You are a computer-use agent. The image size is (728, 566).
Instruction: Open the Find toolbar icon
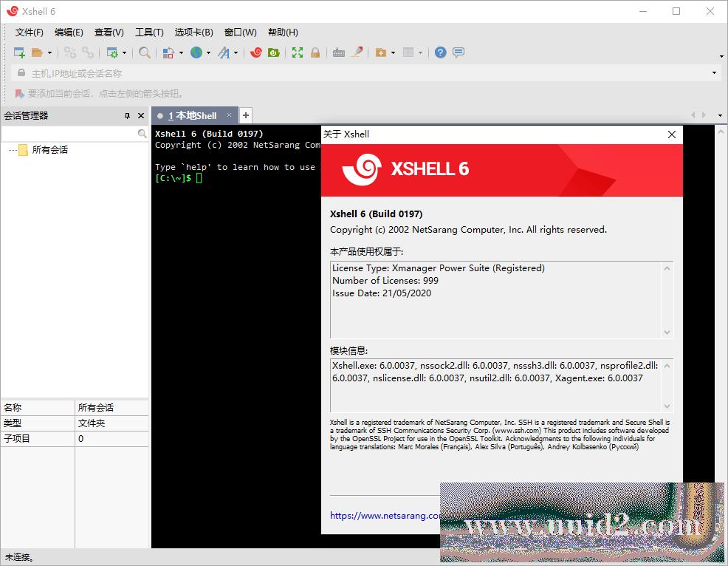[145, 52]
